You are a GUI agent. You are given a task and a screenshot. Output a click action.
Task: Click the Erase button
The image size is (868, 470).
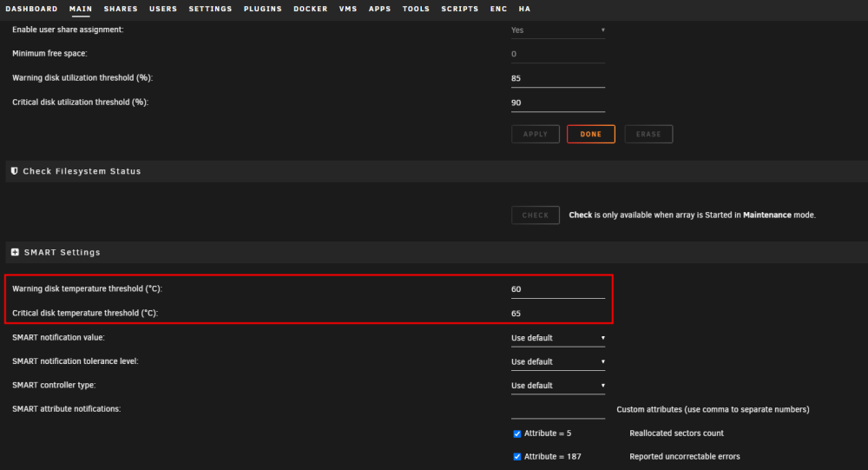[648, 134]
